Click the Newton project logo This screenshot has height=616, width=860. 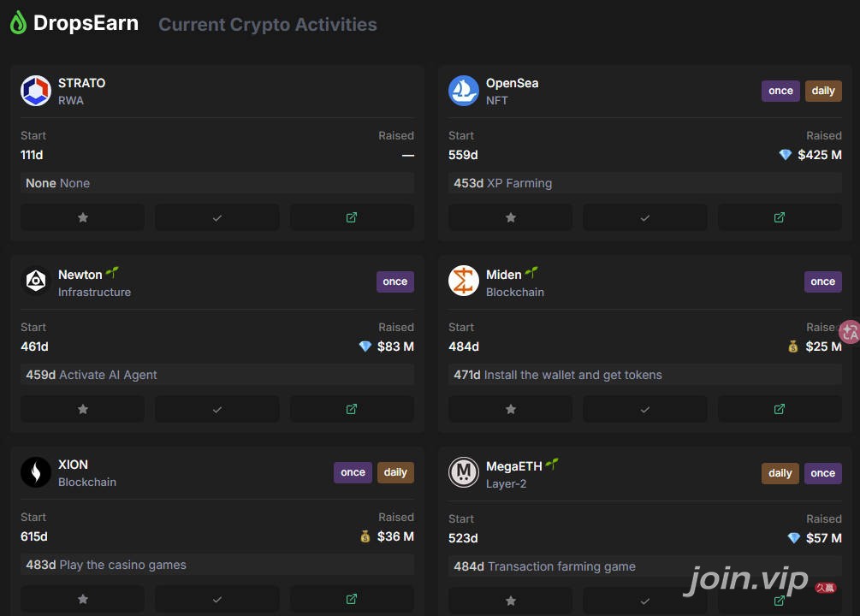pyautogui.click(x=36, y=281)
